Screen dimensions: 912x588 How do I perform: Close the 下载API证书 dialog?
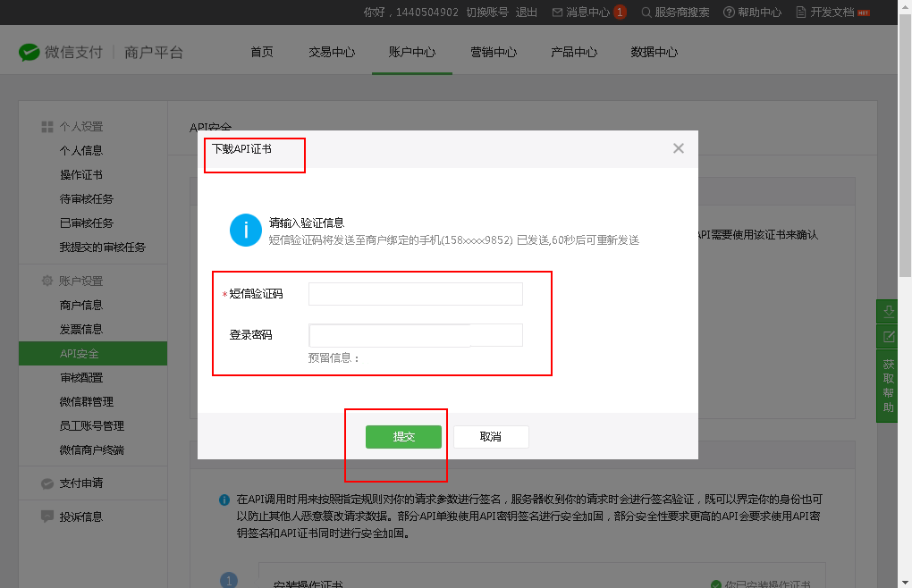(679, 148)
